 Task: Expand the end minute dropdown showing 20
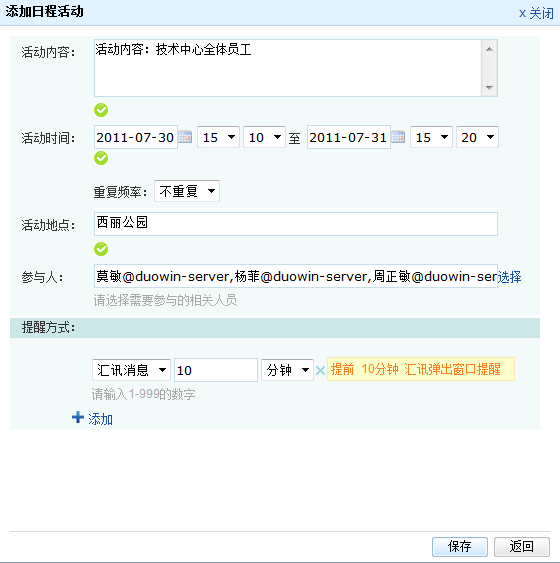[x=477, y=137]
